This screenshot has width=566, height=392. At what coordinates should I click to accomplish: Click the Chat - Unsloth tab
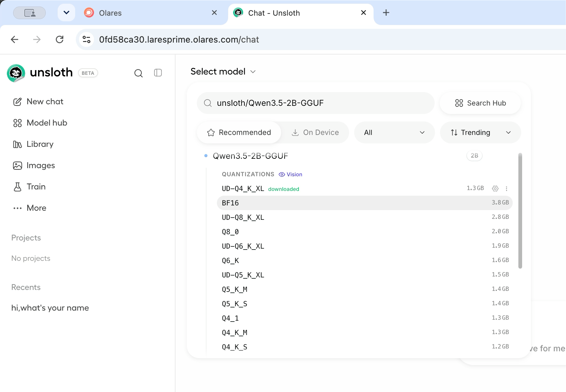point(301,13)
